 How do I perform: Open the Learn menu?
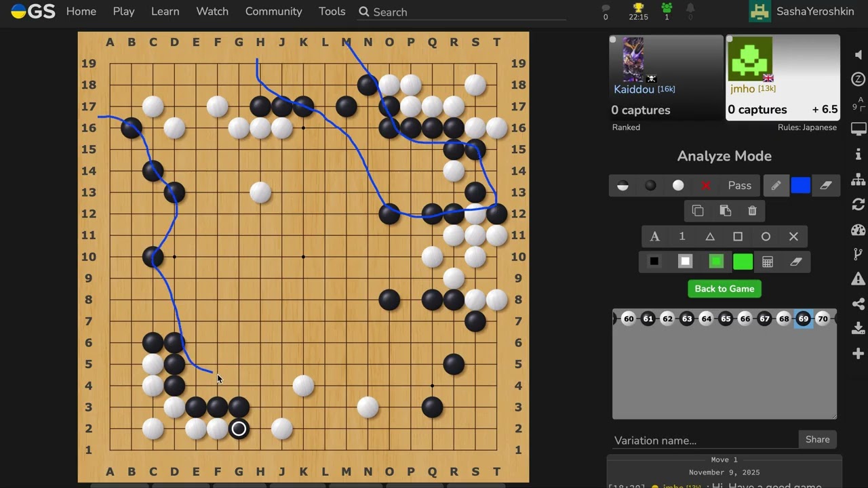[x=165, y=12]
